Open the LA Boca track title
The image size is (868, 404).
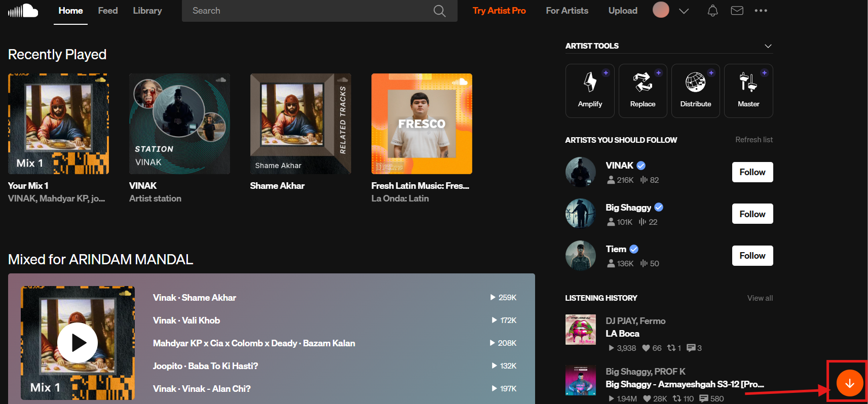622,334
